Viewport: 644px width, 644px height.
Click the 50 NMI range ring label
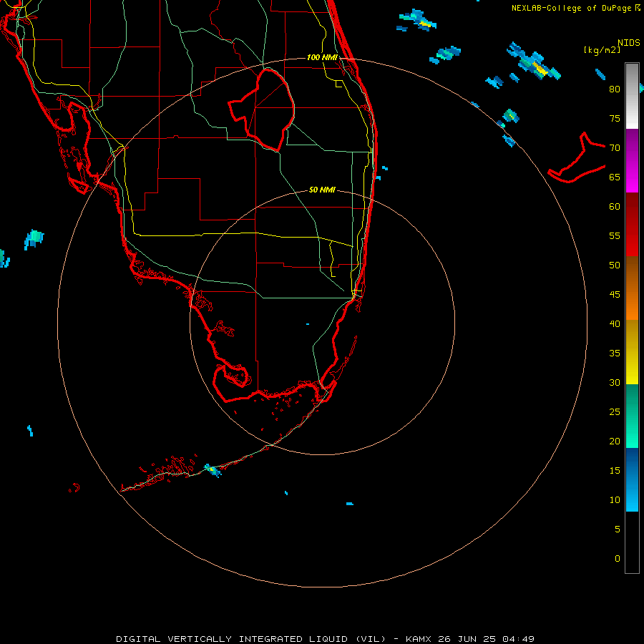pyautogui.click(x=322, y=190)
